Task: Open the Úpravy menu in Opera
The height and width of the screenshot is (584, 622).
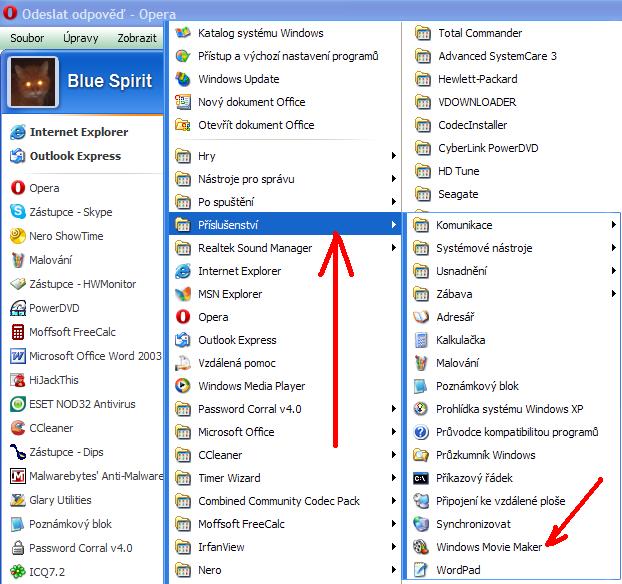Action: tap(81, 38)
